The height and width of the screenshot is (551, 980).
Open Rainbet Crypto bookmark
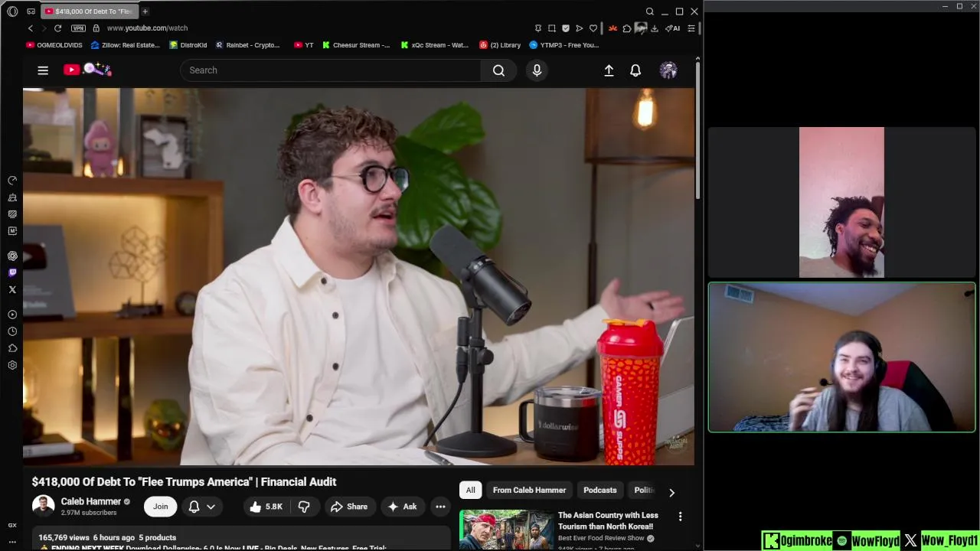pos(248,45)
